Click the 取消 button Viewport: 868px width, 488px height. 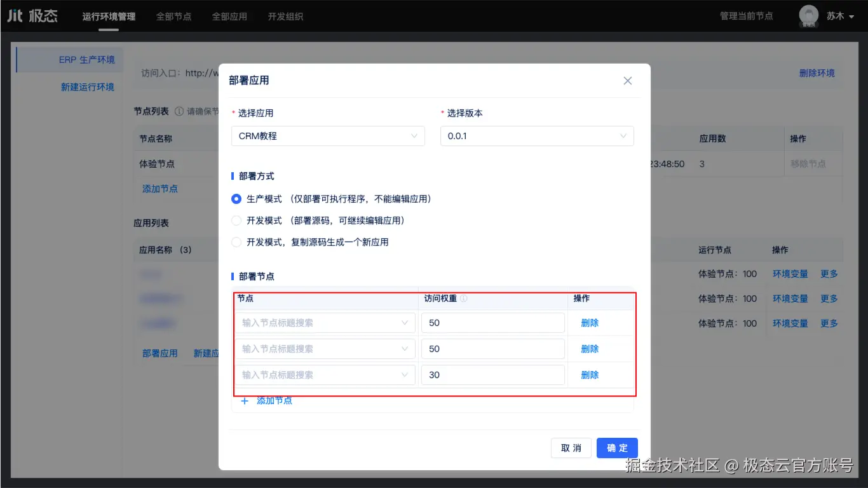pyautogui.click(x=571, y=448)
